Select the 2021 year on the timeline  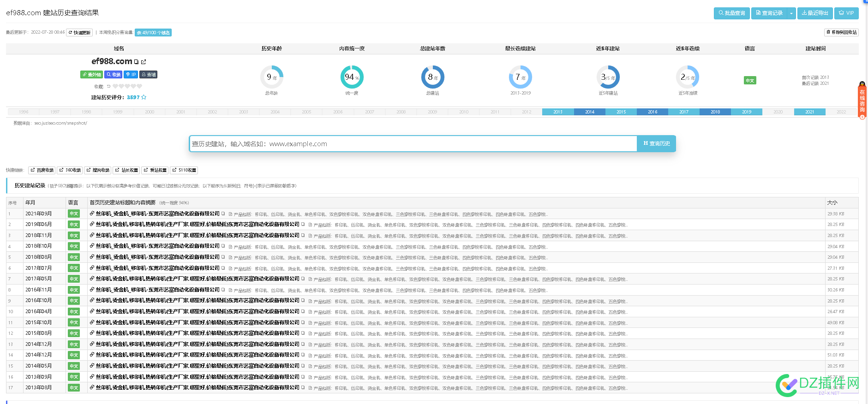click(x=810, y=112)
